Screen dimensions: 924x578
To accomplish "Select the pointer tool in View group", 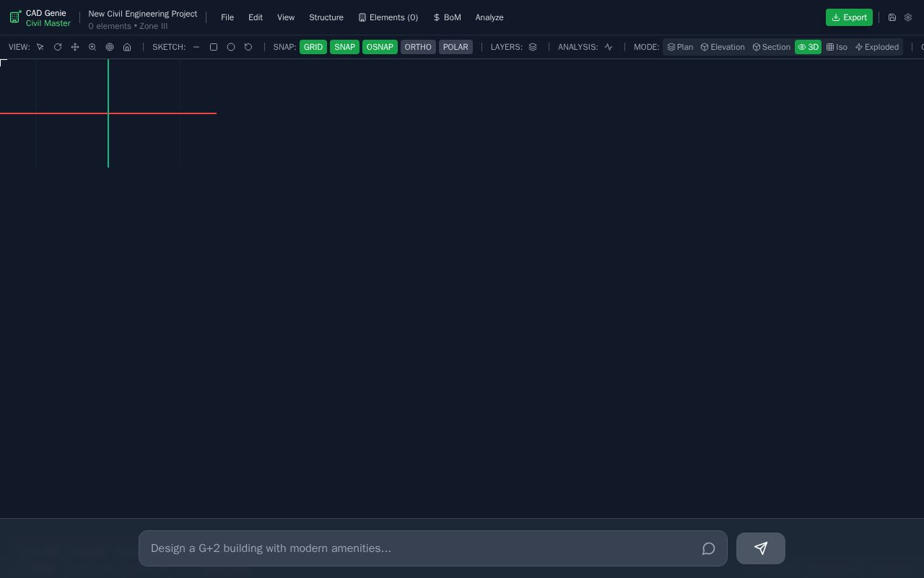I will coord(40,47).
